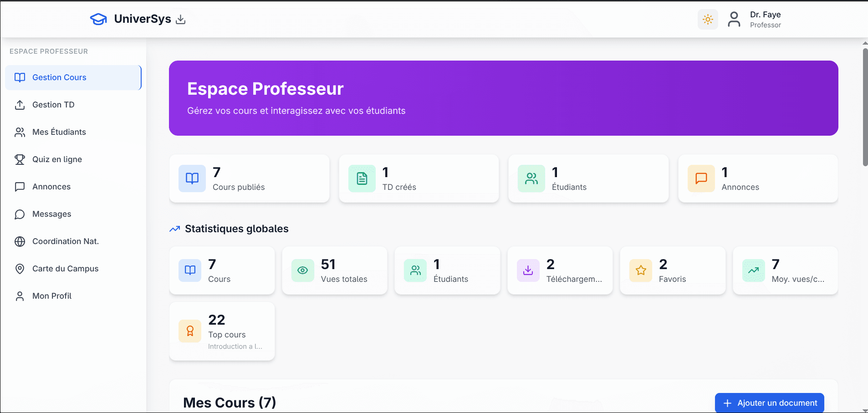Show the Carte du Campus
Screen dimensions: 868x413
pos(73,269)
